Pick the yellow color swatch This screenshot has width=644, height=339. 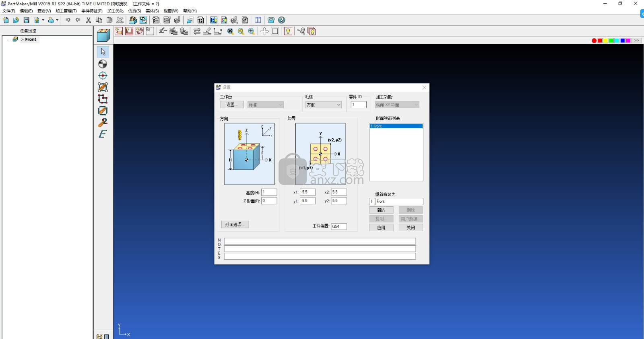click(x=605, y=41)
